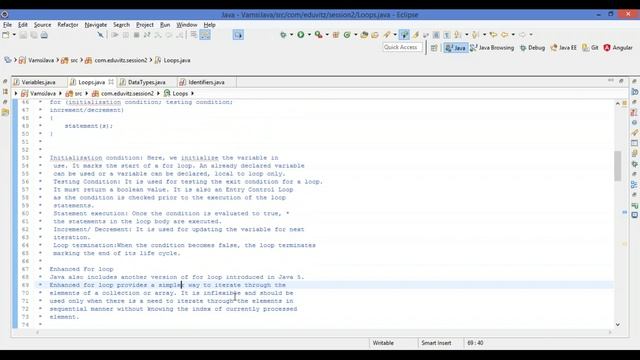Screen dimensions: 640x360
Task: Click the Back navigation arrow icon
Action: [x=504, y=35]
